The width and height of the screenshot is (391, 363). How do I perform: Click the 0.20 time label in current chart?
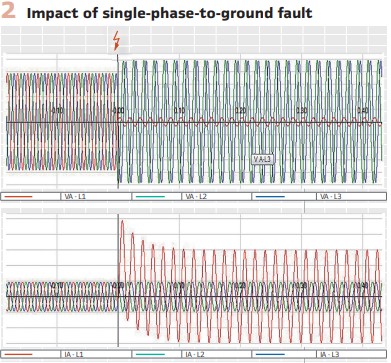[240, 285]
